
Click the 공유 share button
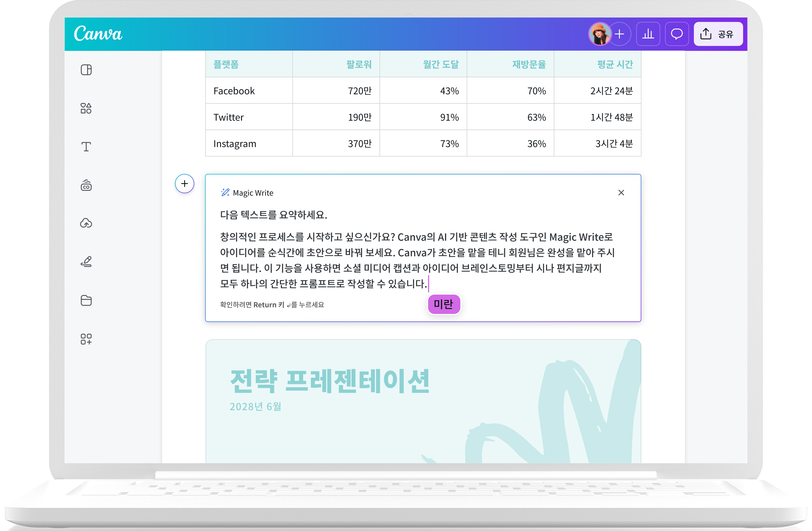718,34
